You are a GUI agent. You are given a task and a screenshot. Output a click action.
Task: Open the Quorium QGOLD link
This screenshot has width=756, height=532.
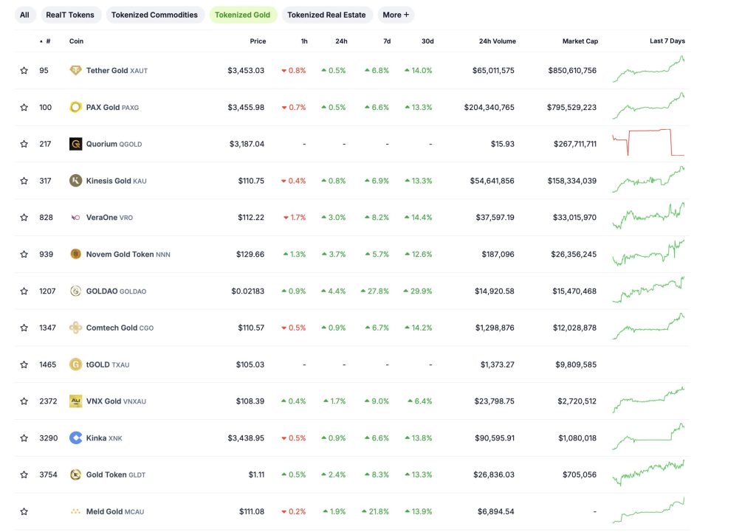(114, 144)
